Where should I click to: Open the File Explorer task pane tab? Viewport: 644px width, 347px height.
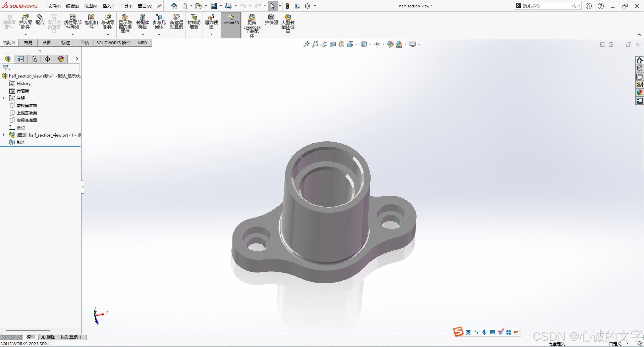(640, 77)
